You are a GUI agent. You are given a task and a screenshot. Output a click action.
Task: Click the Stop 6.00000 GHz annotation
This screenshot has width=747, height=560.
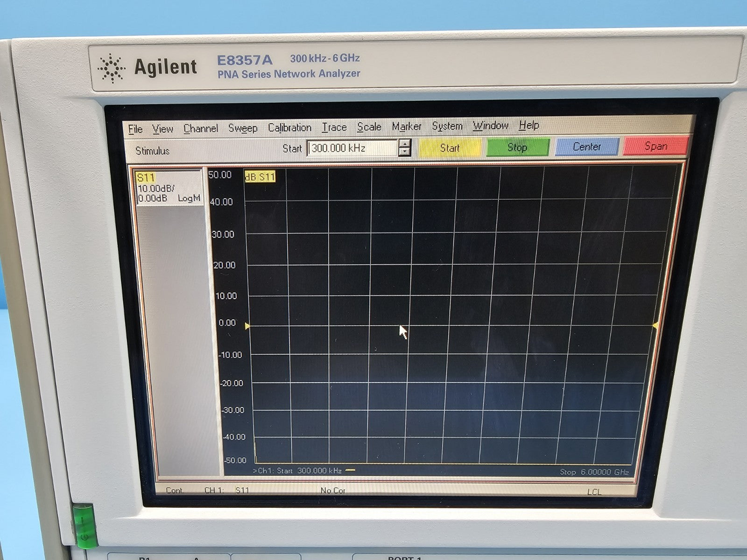pyautogui.click(x=594, y=472)
